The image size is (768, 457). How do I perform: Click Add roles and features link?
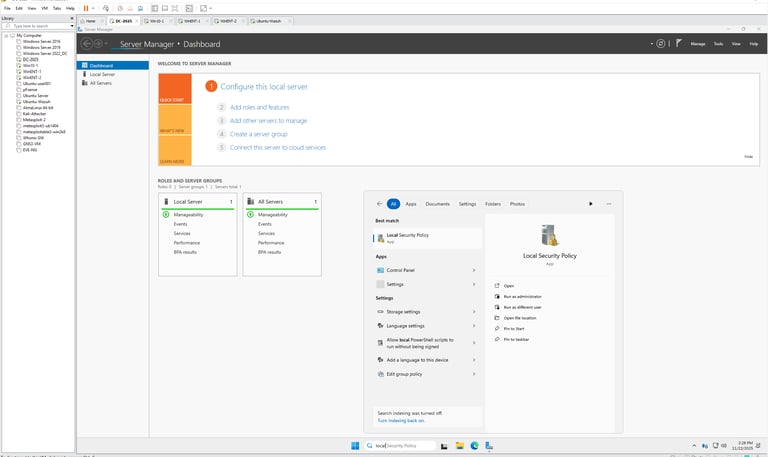(260, 107)
